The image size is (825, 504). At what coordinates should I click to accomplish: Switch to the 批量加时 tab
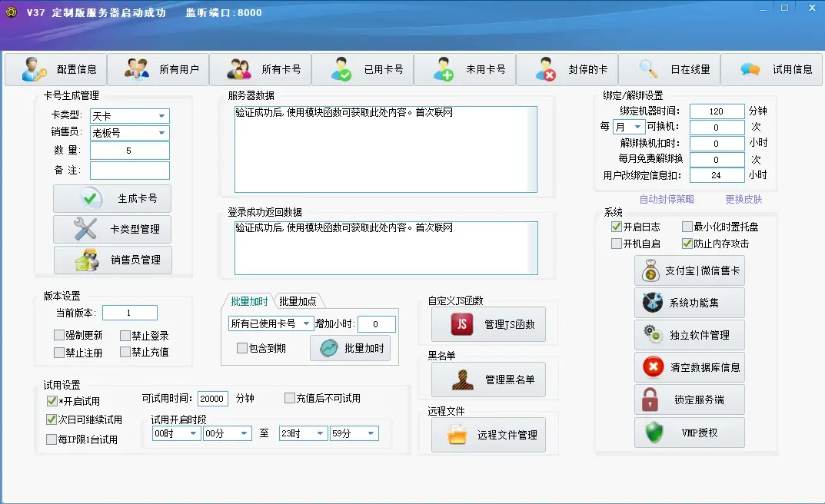249,301
